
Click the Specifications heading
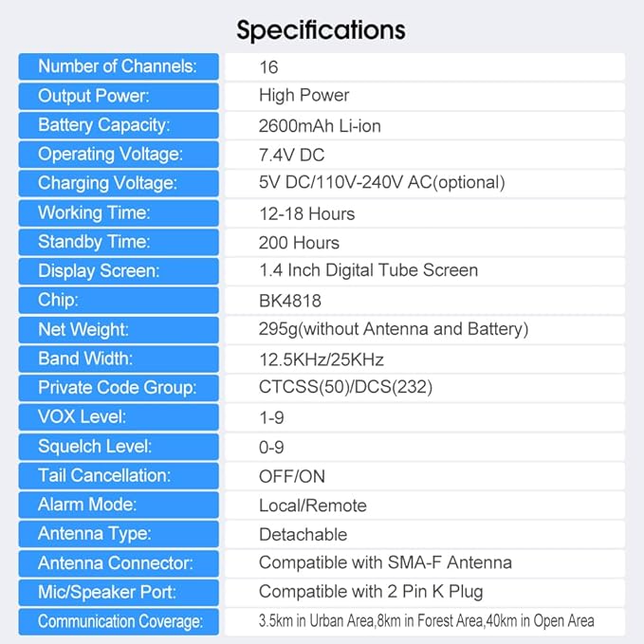click(322, 30)
